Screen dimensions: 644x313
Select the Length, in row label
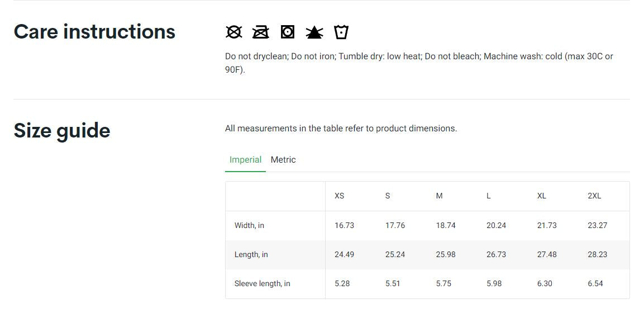tap(251, 255)
